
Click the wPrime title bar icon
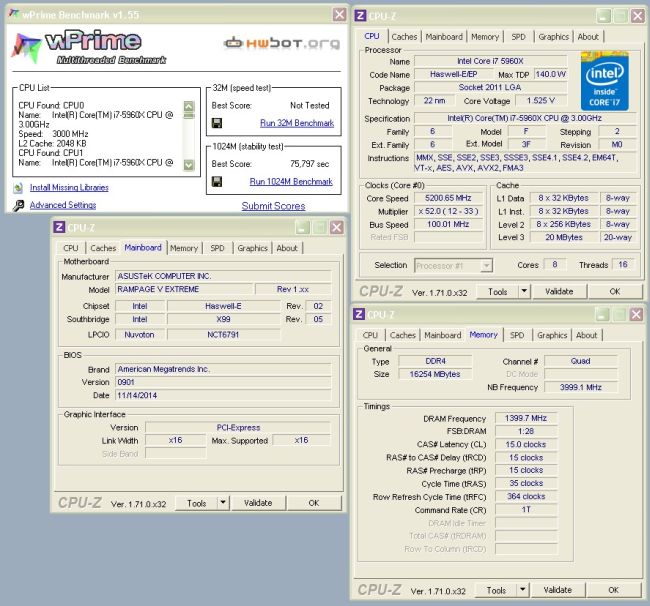(14, 15)
